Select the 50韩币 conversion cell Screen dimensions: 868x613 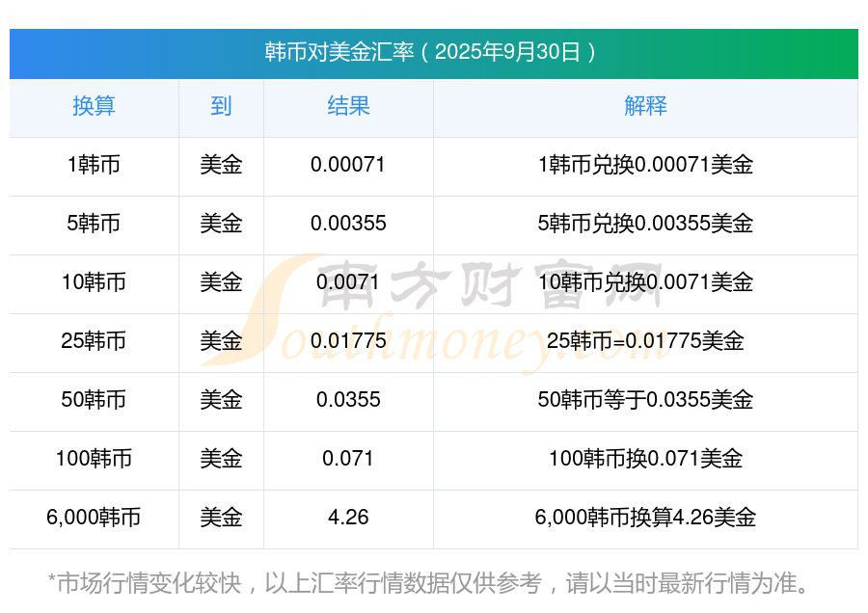(94, 400)
